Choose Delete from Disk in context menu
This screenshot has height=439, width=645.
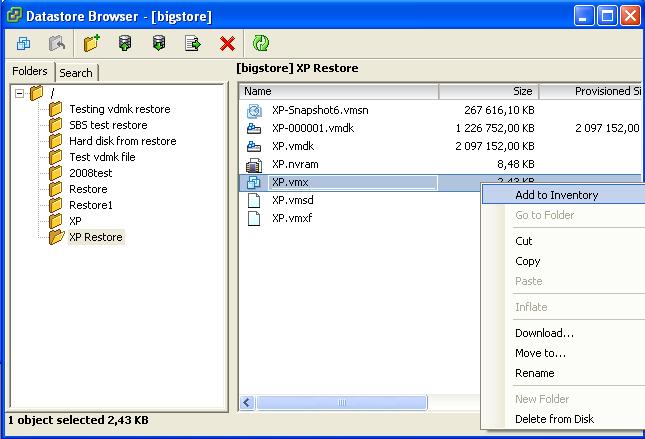555,419
